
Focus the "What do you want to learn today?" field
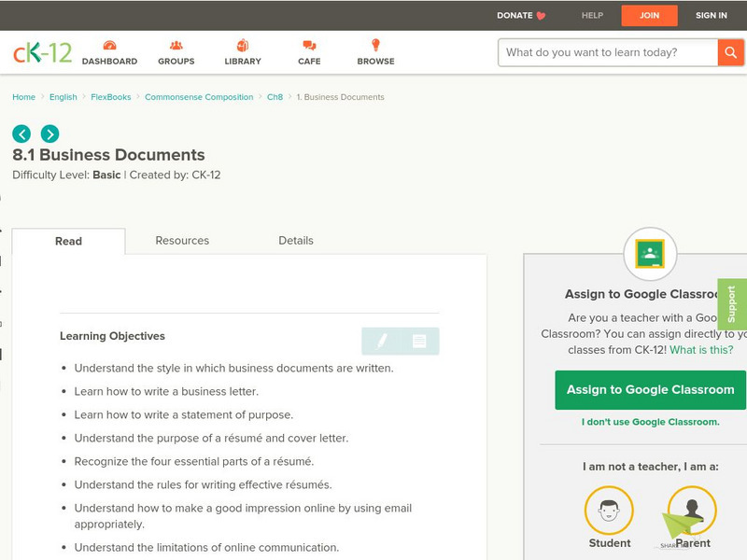(609, 52)
